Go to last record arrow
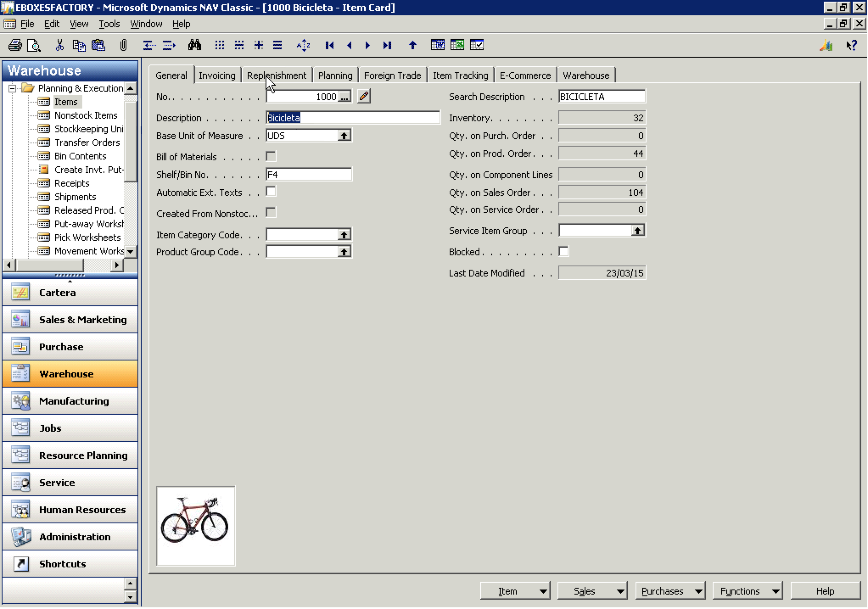Viewport: 868px width, 609px height. [387, 45]
